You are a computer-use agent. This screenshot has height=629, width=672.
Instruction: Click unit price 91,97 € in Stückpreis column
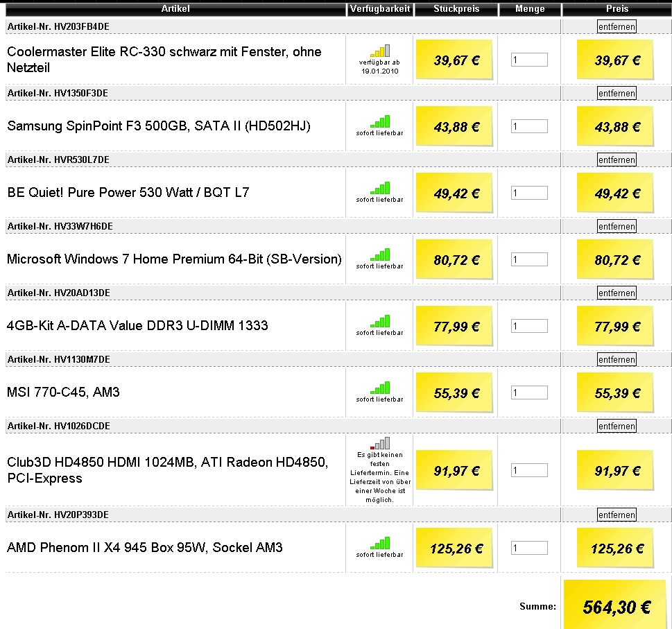456,471
